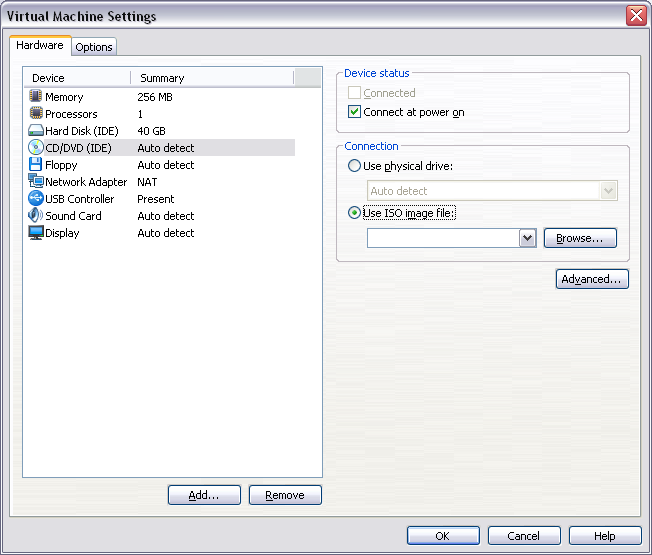652x555 pixels.
Task: Click Add... to add hardware
Action: (204, 495)
